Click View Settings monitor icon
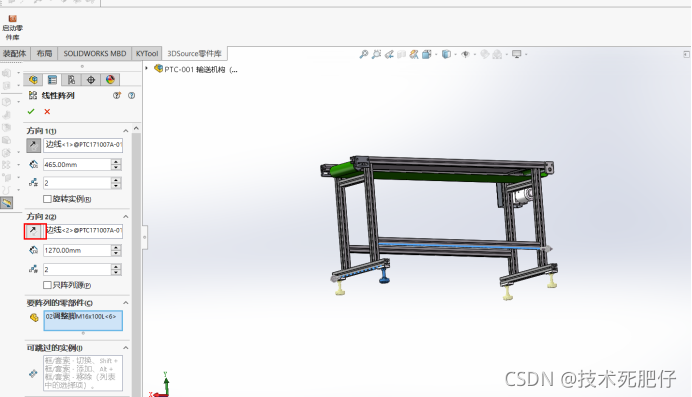 (516, 54)
